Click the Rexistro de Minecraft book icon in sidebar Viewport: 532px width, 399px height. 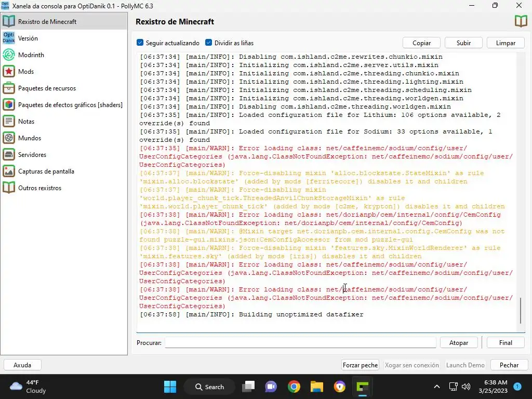coord(9,21)
